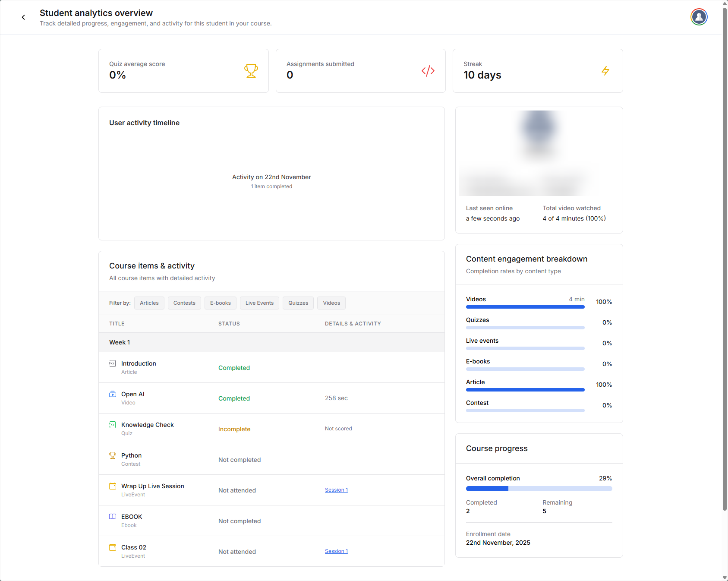Toggle the Contests filter chip

click(x=184, y=303)
